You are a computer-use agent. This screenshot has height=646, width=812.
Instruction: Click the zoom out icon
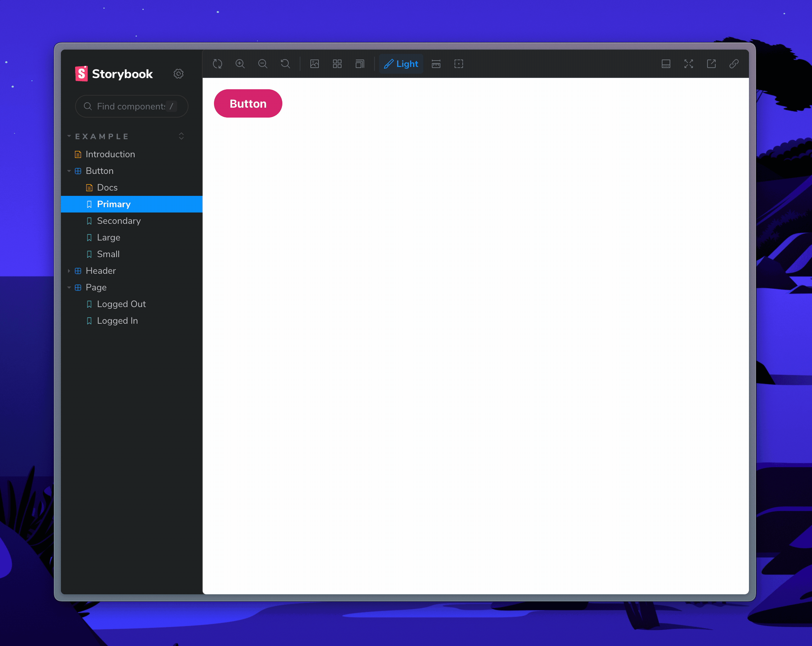pyautogui.click(x=262, y=64)
